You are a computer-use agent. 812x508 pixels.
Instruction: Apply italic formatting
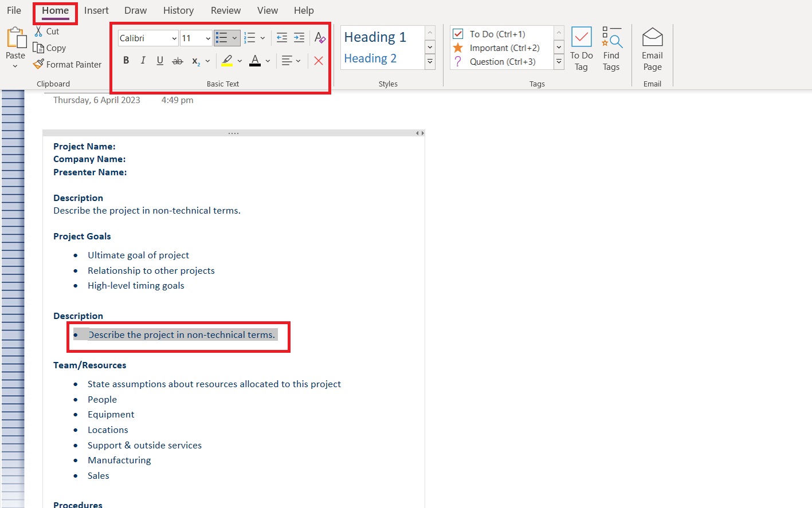click(143, 60)
